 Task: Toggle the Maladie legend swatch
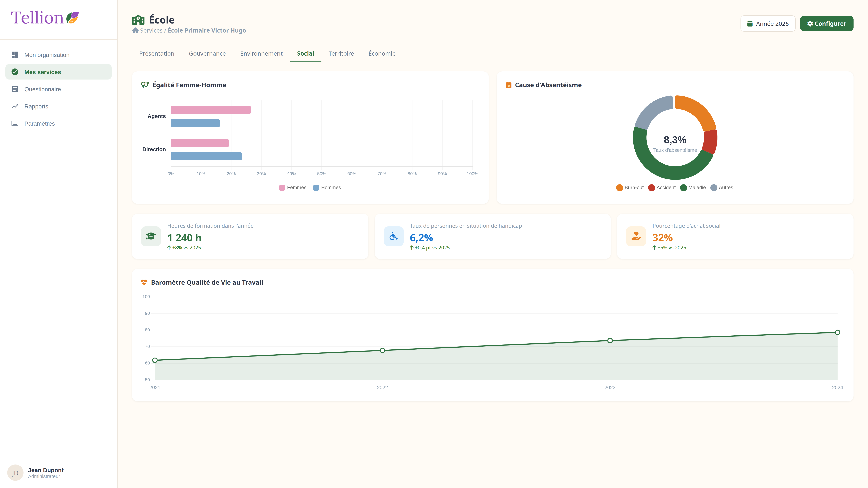pos(683,188)
